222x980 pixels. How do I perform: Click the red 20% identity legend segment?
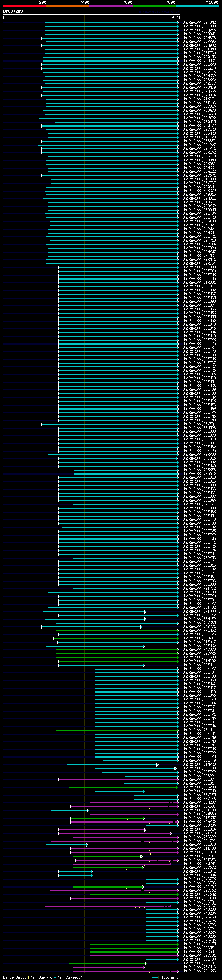[x=25, y=6]
